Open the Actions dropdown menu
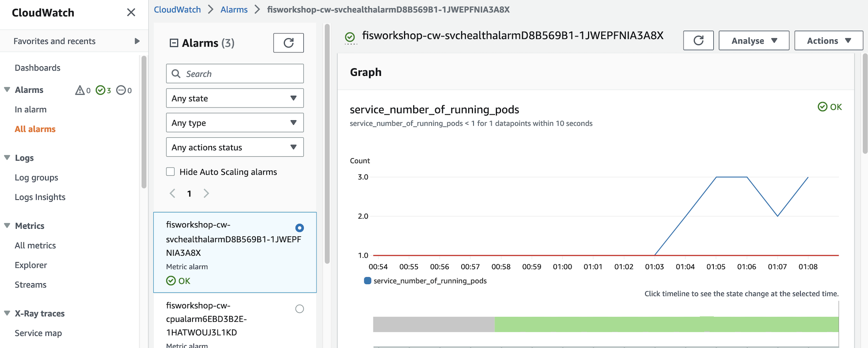The image size is (868, 348). tap(829, 41)
